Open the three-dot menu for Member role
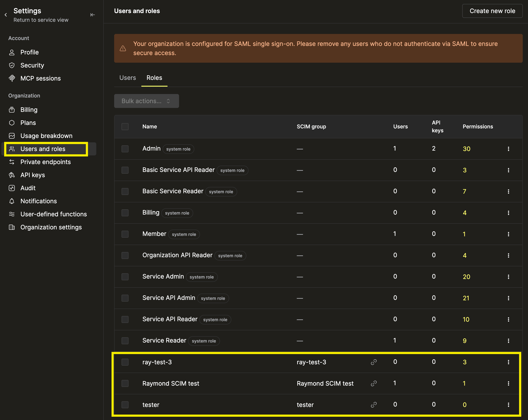Viewport: 528px width, 420px height. tap(508, 234)
